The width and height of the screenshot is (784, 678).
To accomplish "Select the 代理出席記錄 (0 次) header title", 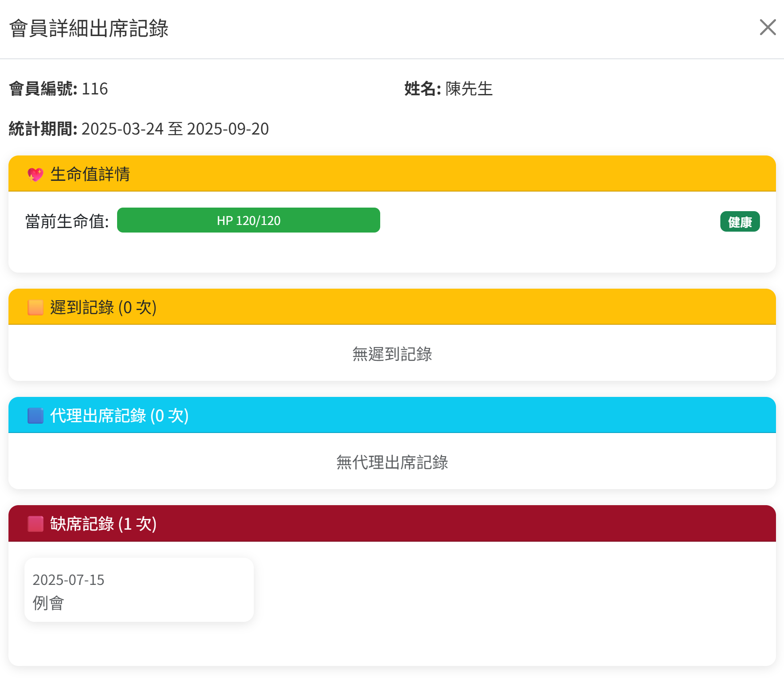I will [x=119, y=416].
